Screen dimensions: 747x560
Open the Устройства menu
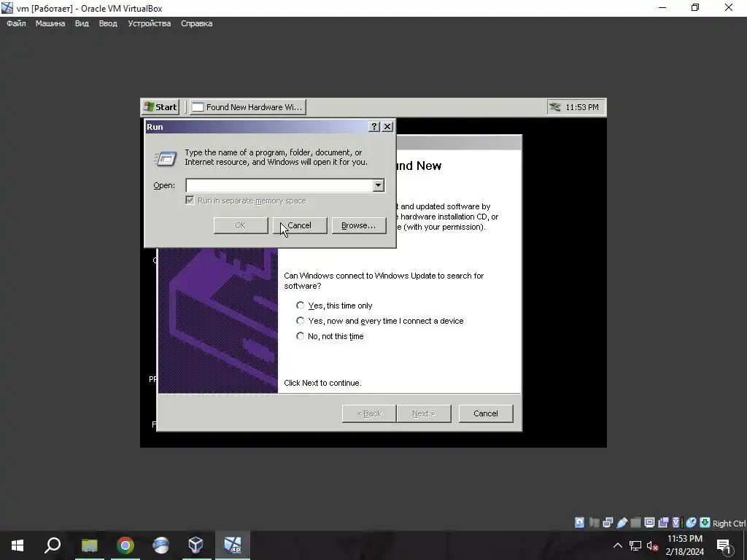pos(149,23)
